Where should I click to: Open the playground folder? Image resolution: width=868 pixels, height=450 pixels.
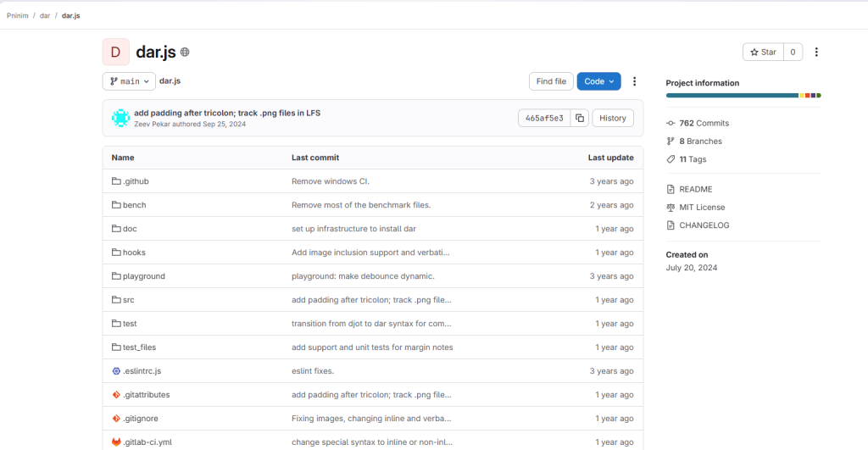pos(143,276)
